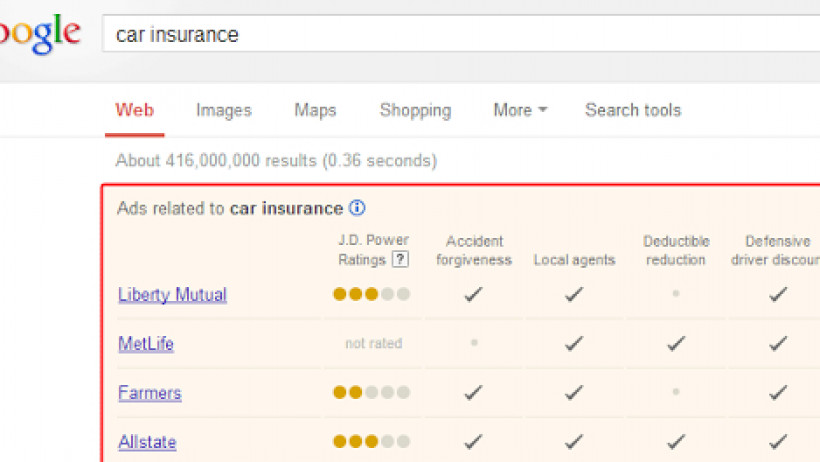Click Allstate's accident forgiveness checkmark
The width and height of the screenshot is (820, 462).
473,442
